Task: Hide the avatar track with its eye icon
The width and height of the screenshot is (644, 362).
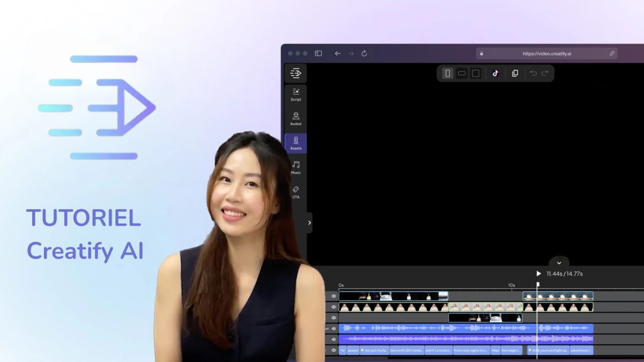Action: [x=333, y=307]
